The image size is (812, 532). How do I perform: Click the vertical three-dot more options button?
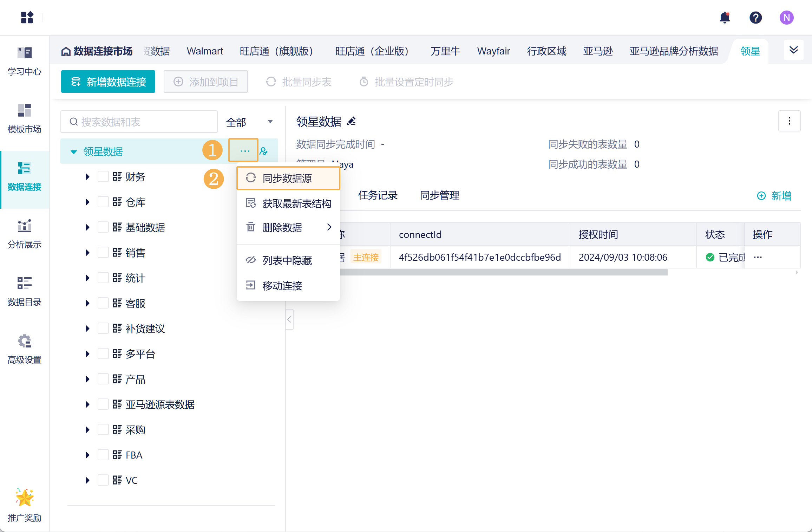tap(789, 121)
